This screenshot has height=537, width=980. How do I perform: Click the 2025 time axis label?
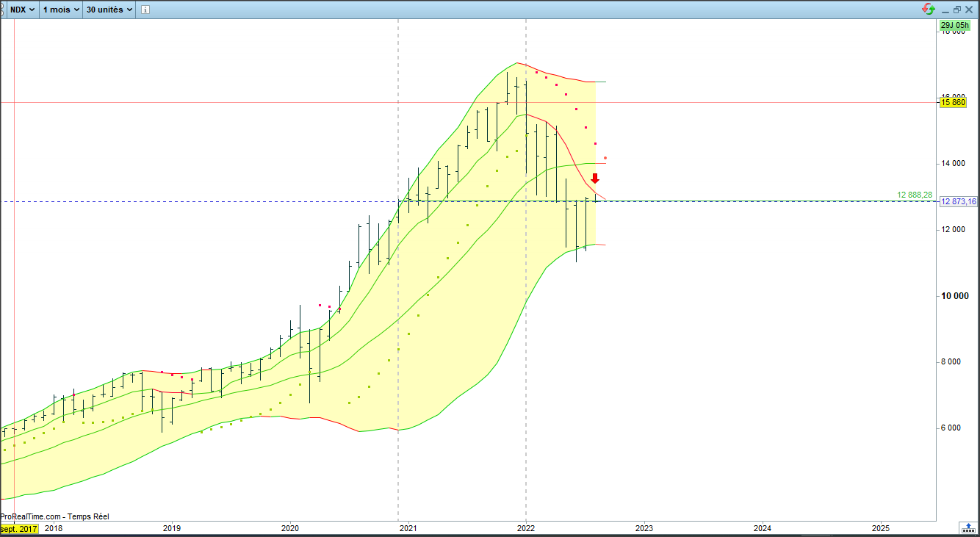click(881, 528)
